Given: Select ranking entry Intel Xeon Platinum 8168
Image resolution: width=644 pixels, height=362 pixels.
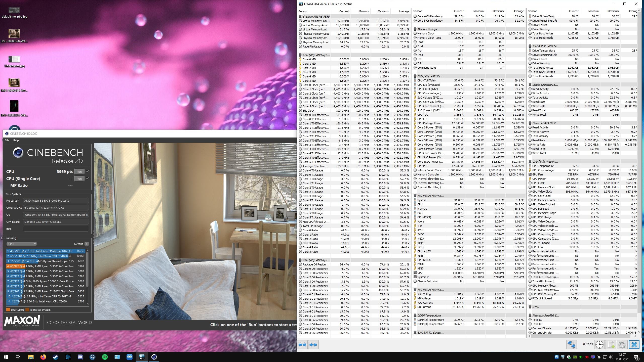Looking at the screenshot, I should pyautogui.click(x=46, y=251).
